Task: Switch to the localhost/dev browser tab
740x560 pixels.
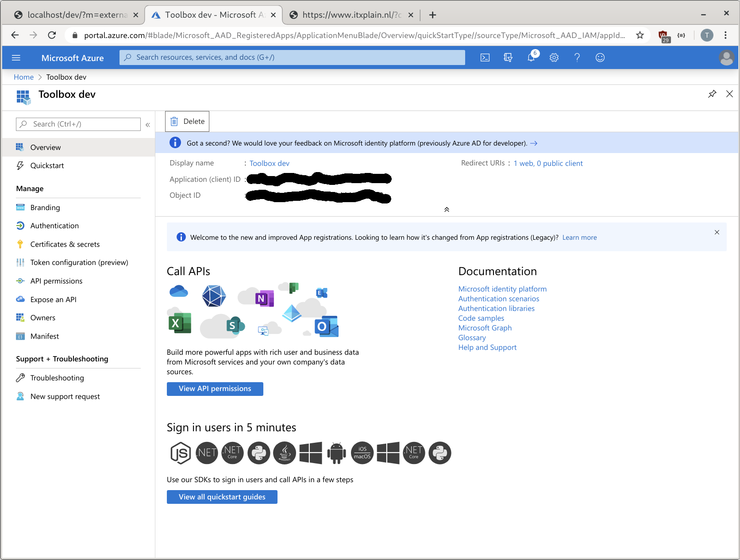Action: [73, 15]
